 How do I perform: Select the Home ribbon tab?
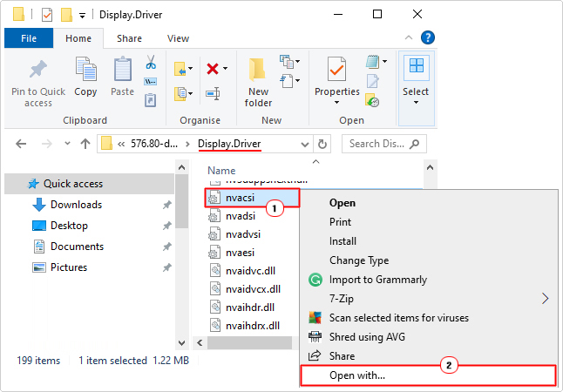pyautogui.click(x=78, y=38)
